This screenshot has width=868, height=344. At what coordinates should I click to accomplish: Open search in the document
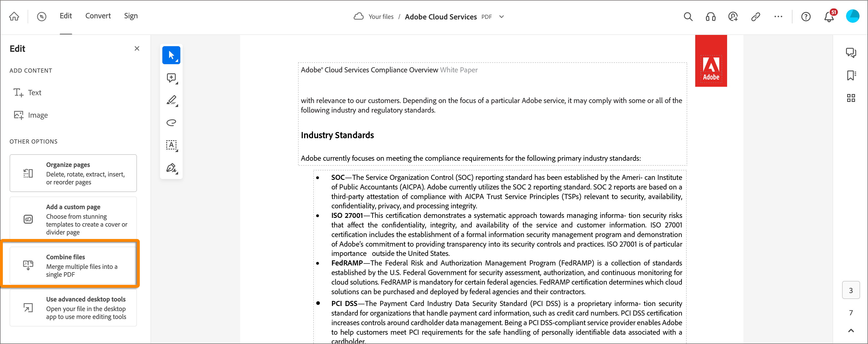(x=688, y=17)
